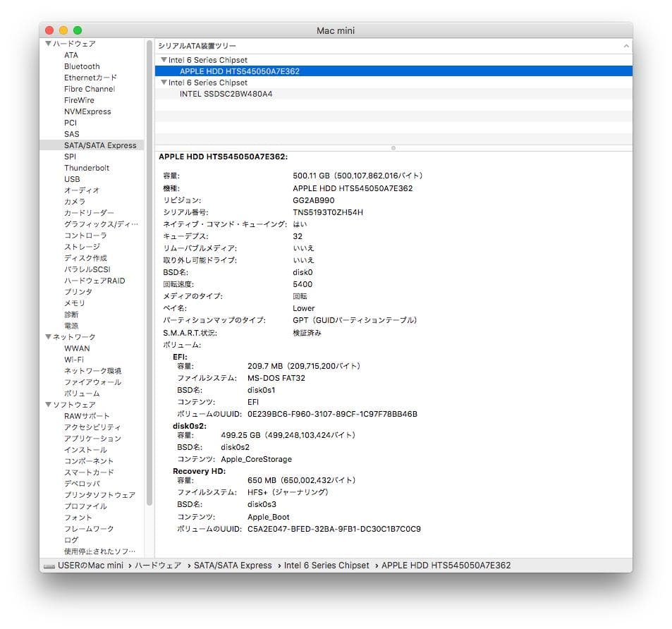The image size is (672, 629).
Task: Select Bluetooth in the sidebar
Action: pyautogui.click(x=82, y=66)
